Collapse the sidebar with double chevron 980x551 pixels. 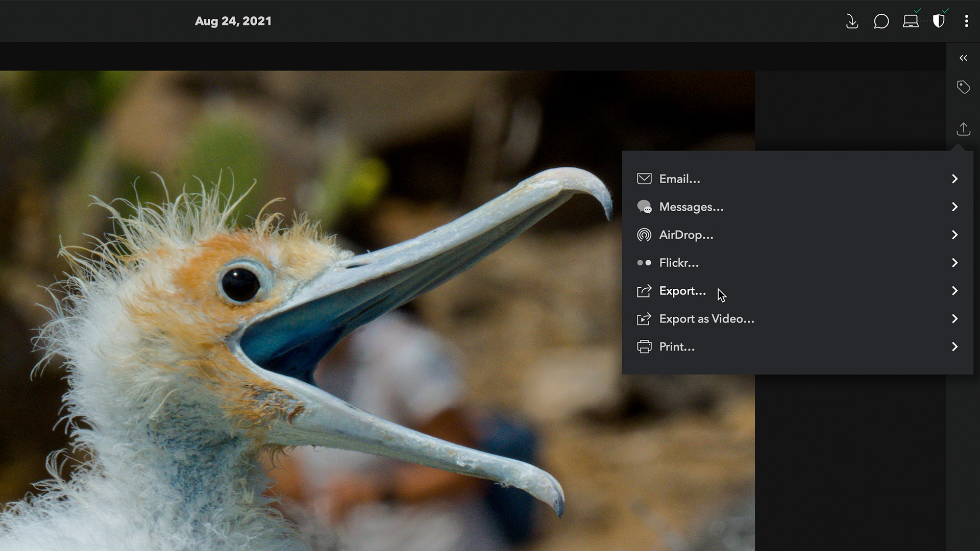tap(963, 58)
